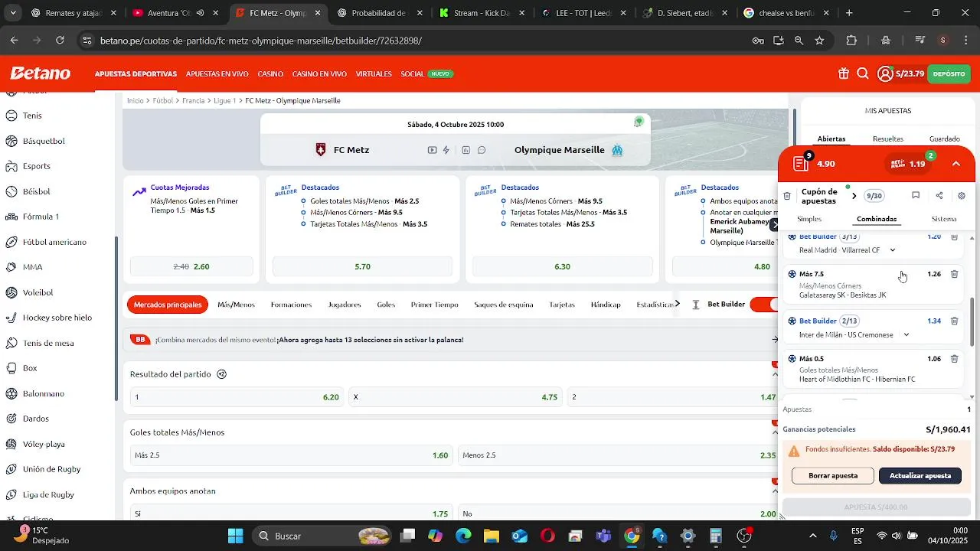Screen dimensions: 980x551
Task: Switch to the Sistema bet slip tab
Action: 944,219
